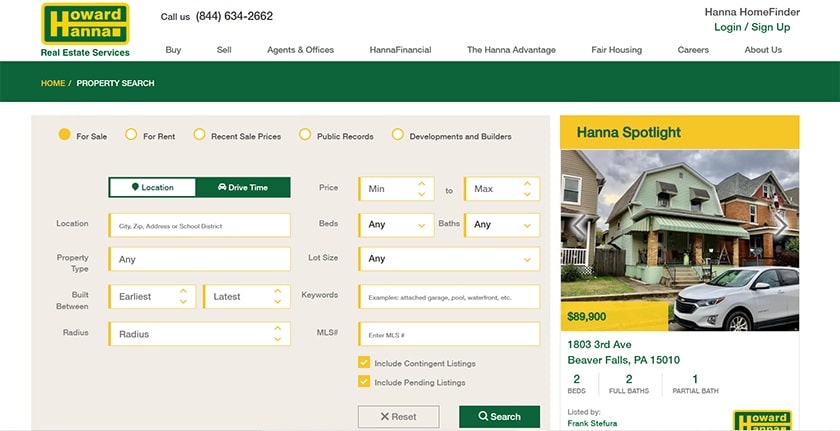Decrease Max price down arrow
Screen dimensions: 840x431
tap(527, 194)
